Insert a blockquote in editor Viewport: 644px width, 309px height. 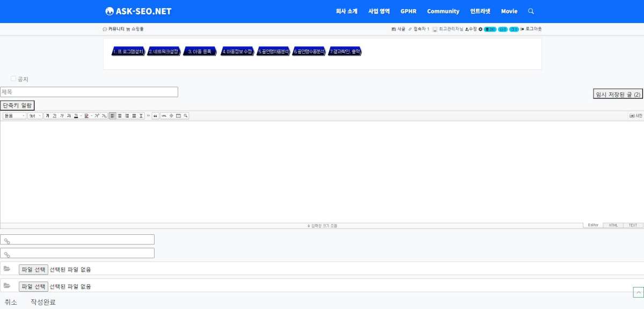coord(155,116)
